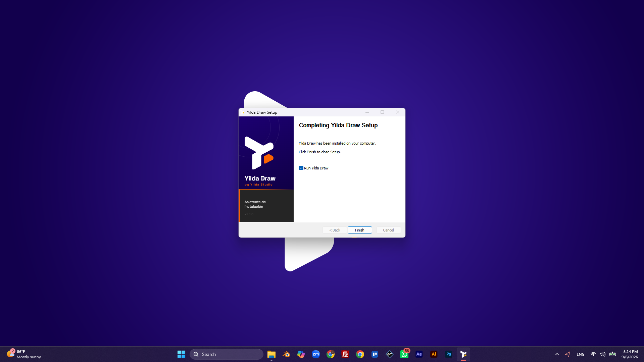
Task: Click the taskbar Search box
Action: (x=227, y=354)
